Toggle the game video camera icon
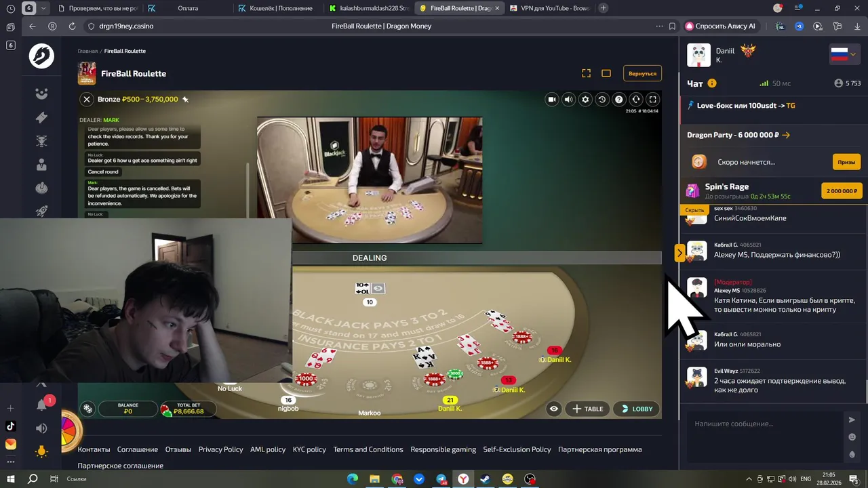Screen dimensions: 868x488 552,100
